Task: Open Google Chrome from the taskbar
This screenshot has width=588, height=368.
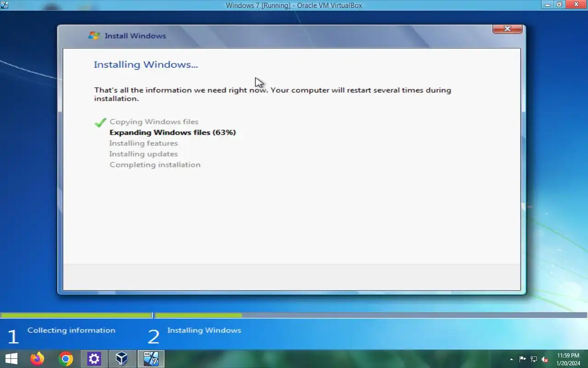Action: (66, 359)
